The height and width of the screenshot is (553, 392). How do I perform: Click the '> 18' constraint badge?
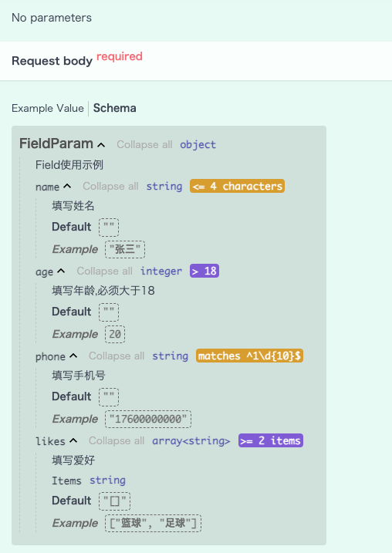tap(204, 271)
